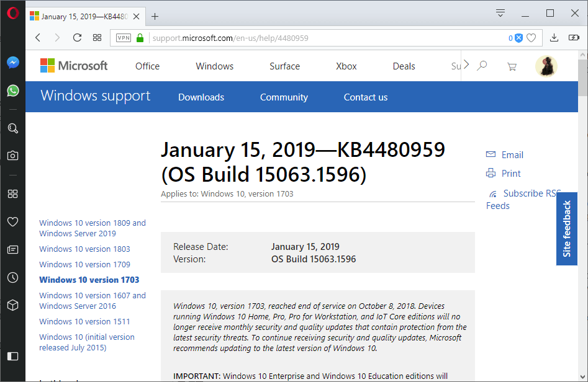The height and width of the screenshot is (382, 588).
Task: Open the account profile avatar
Action: coord(546,66)
